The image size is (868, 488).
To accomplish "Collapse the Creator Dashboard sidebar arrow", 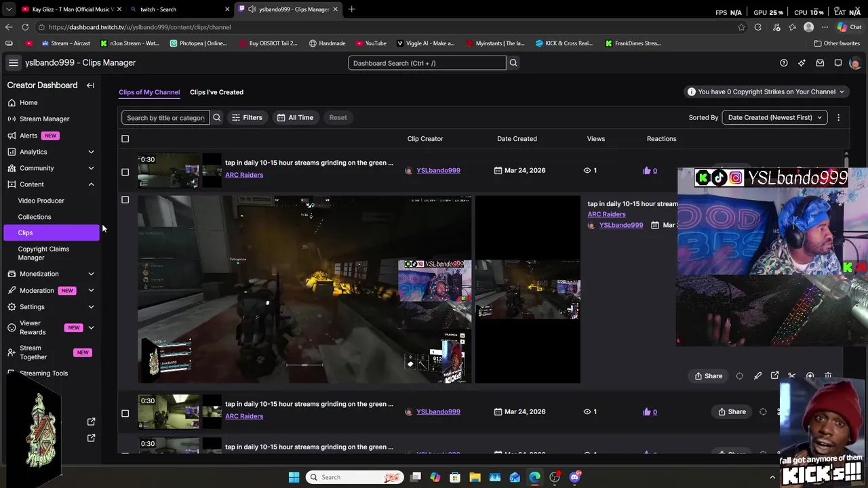I will [x=90, y=85].
